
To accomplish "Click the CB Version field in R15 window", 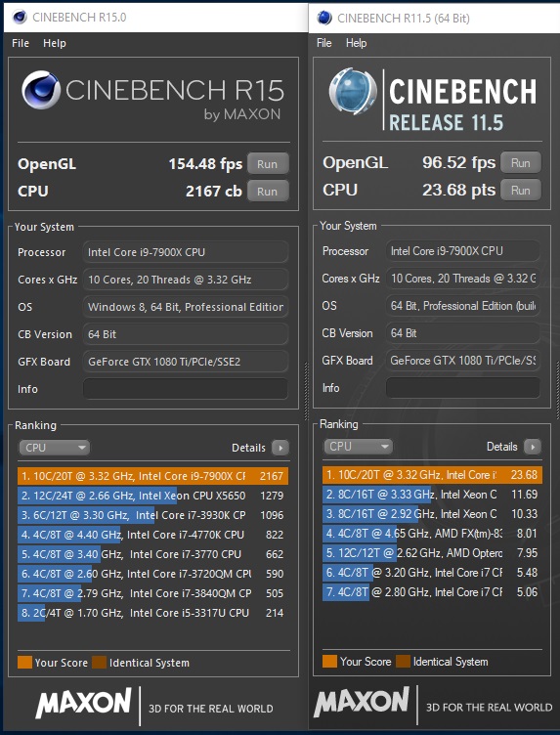I will (186, 334).
